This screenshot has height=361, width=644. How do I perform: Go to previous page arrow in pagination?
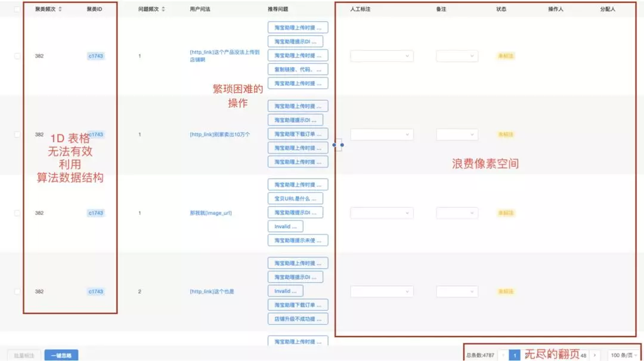click(503, 355)
